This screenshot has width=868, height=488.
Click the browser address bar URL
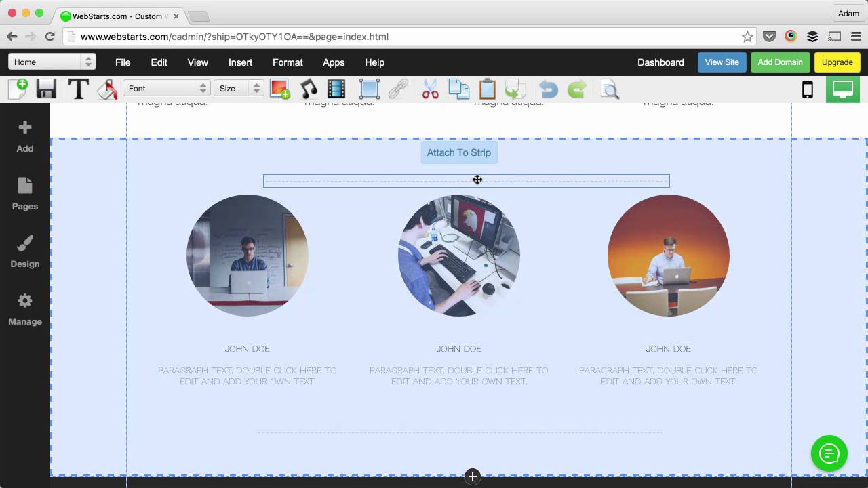pyautogui.click(x=234, y=37)
